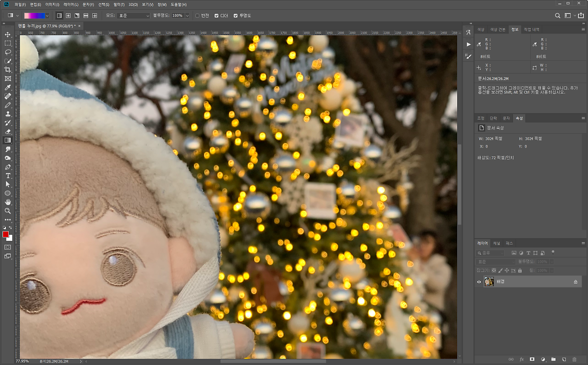Screen dimensions: 588x365
Task: Create a new layer from Layers panel
Action: (x=564, y=360)
